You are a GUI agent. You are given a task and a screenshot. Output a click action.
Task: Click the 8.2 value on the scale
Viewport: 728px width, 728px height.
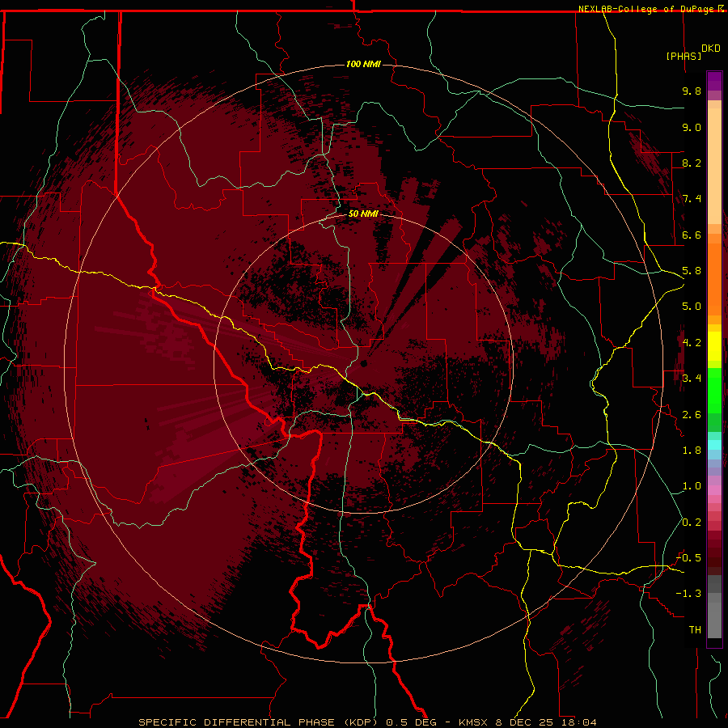click(x=692, y=163)
